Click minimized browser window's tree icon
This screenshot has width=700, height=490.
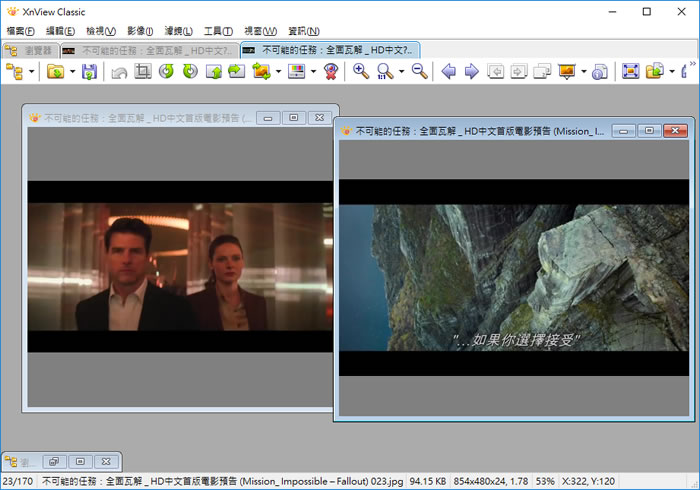point(11,461)
